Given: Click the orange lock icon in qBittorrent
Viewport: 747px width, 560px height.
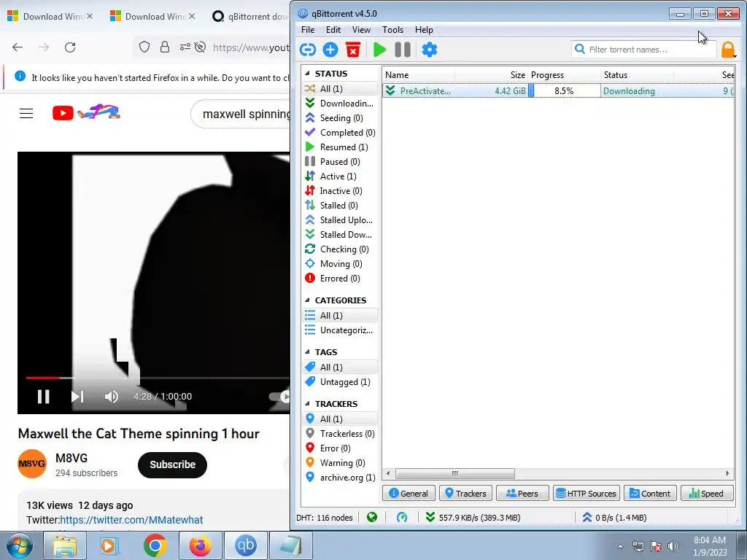Looking at the screenshot, I should click(728, 50).
